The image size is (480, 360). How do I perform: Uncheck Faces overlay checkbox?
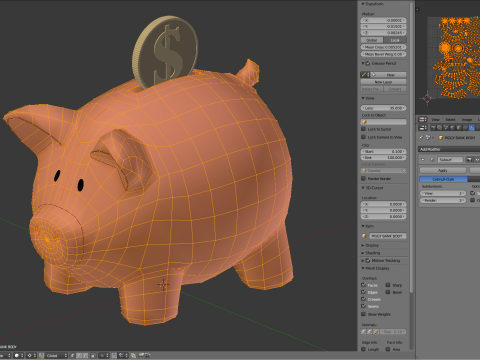(364, 285)
